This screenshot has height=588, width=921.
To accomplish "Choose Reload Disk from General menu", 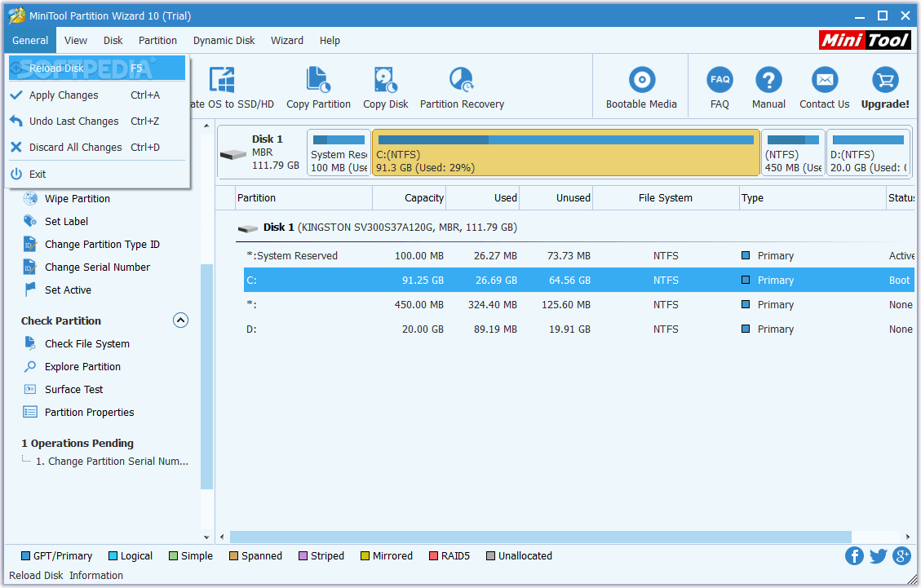I will 97,69.
